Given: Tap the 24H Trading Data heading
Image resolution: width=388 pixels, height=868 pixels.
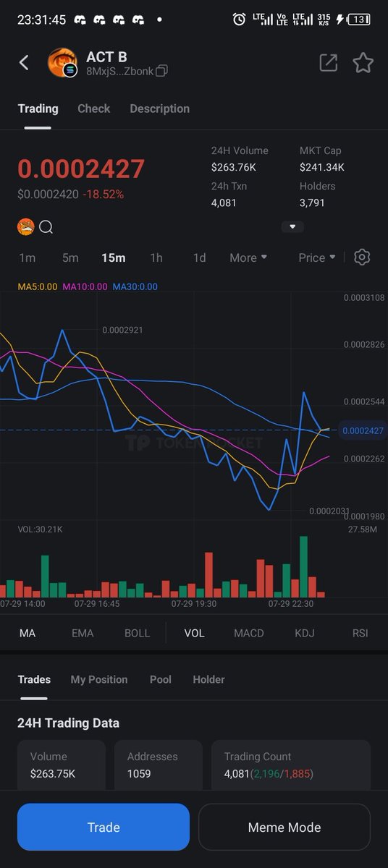Looking at the screenshot, I should (69, 723).
